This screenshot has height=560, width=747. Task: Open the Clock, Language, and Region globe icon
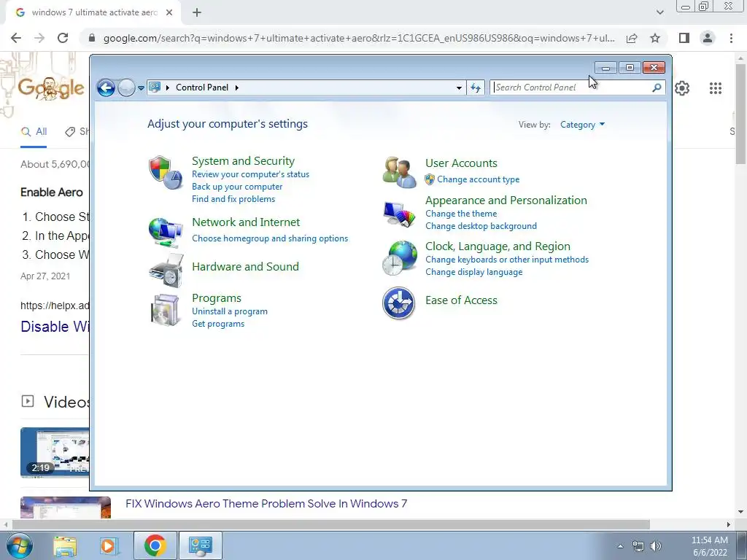click(399, 257)
